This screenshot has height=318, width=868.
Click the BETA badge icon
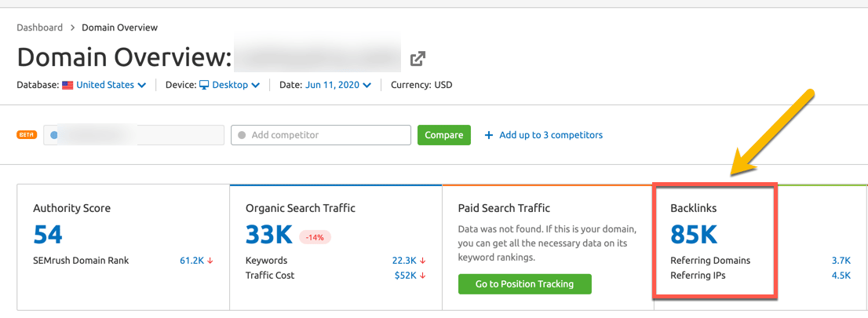coord(27,135)
